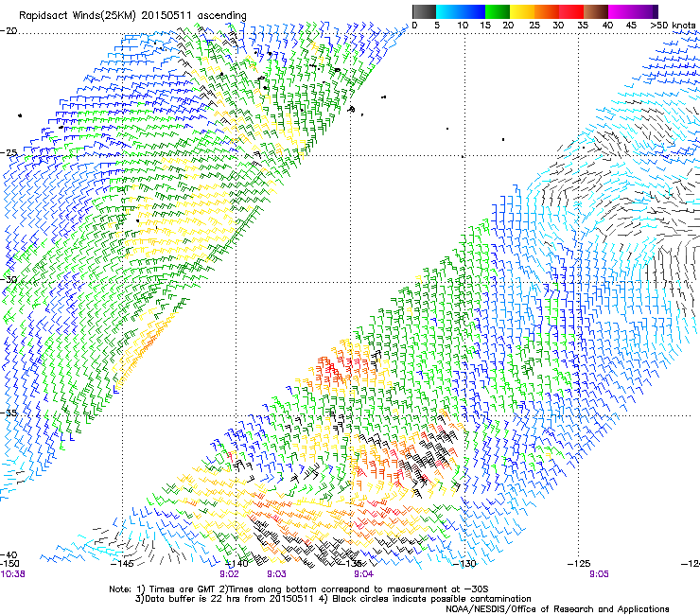Click the 'Times are GMT' note line

point(298,589)
